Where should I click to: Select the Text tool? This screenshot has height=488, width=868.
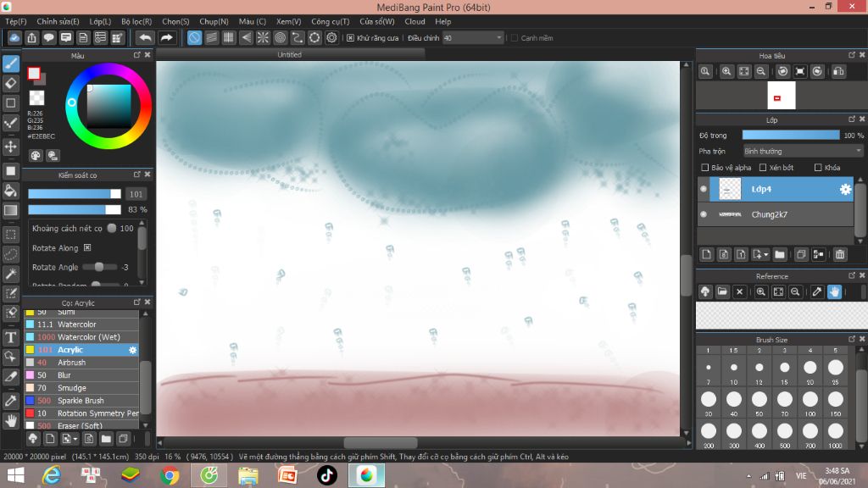pyautogui.click(x=10, y=337)
